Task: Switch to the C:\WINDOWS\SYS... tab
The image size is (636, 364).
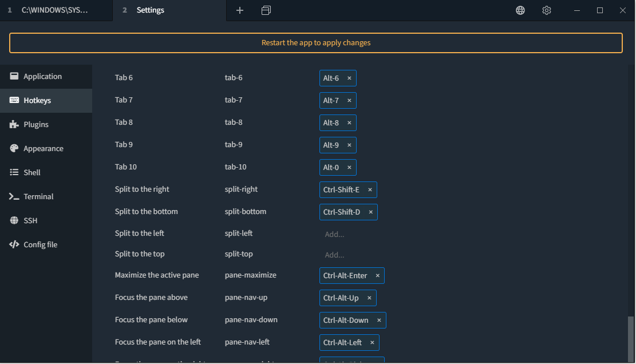Action: (56, 10)
